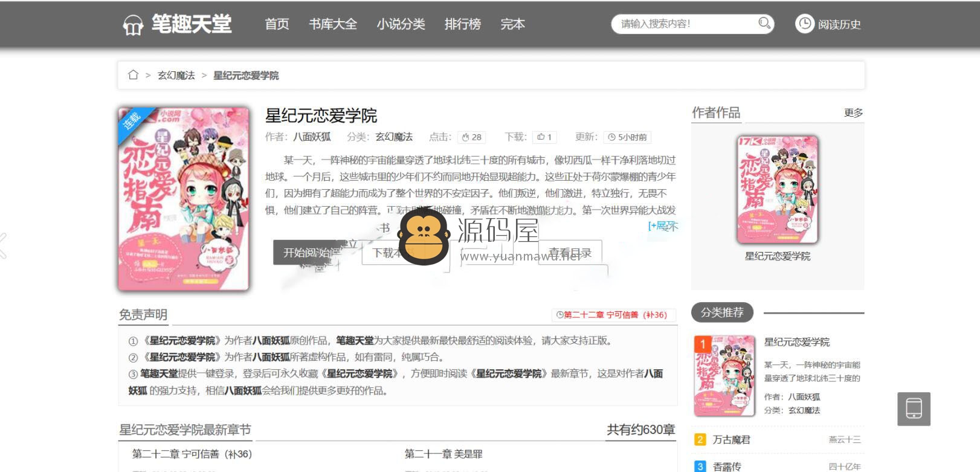
Task: Open 香露传 in recommendations
Action: point(727,467)
